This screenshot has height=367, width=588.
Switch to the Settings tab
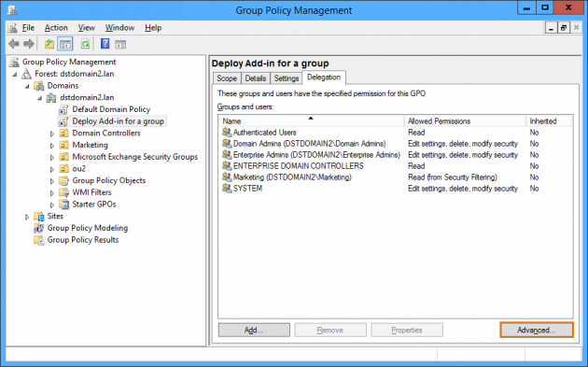pos(287,78)
